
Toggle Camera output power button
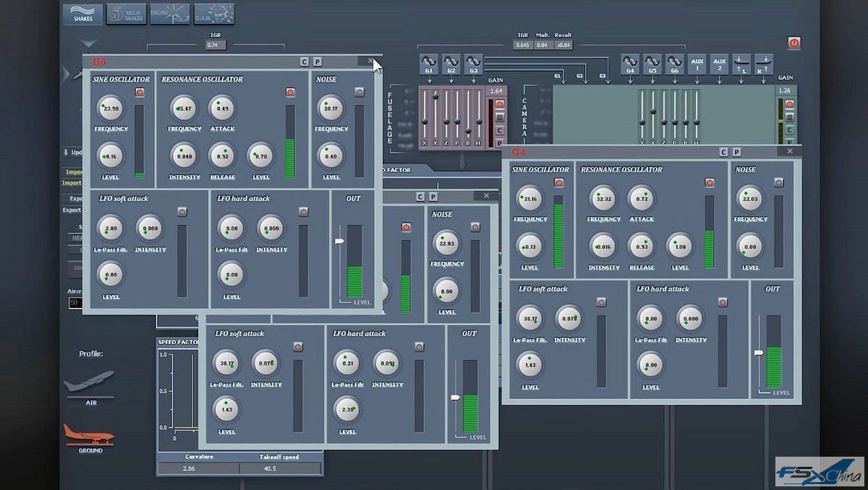[x=790, y=104]
